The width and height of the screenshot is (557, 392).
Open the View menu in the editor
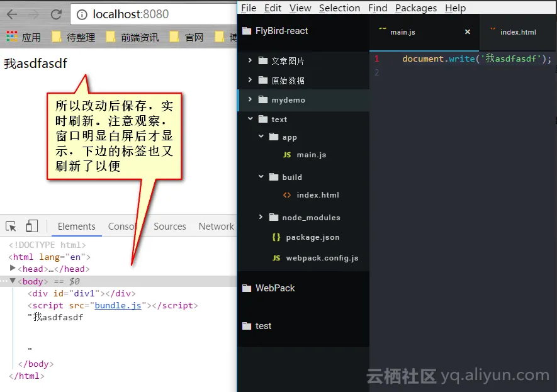300,8
